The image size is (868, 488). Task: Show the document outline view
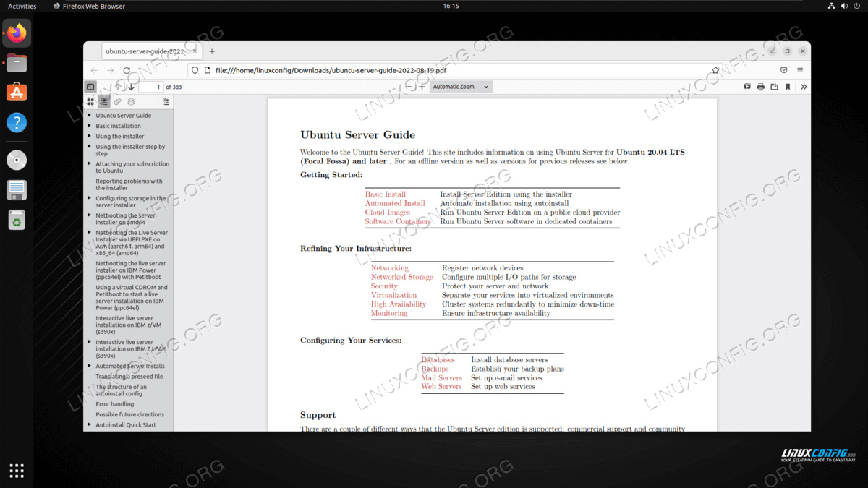coord(104,102)
